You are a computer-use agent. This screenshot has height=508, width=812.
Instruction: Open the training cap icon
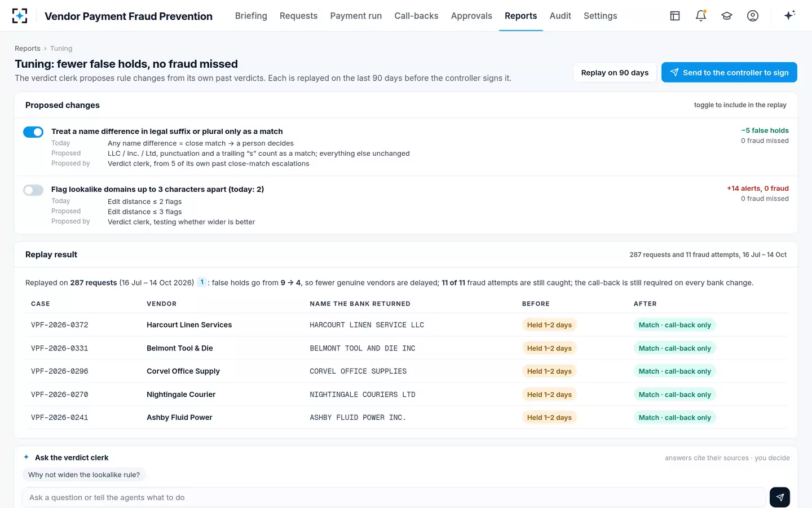[x=727, y=16]
